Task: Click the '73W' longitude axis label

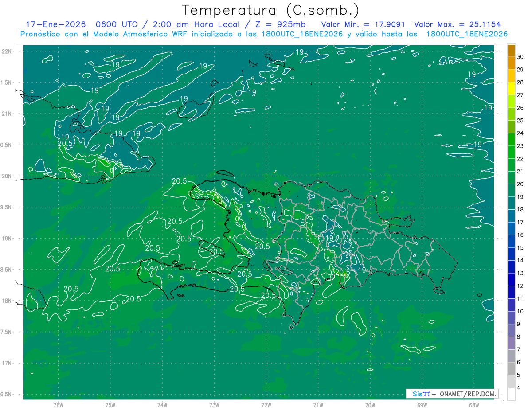Action: (x=214, y=405)
